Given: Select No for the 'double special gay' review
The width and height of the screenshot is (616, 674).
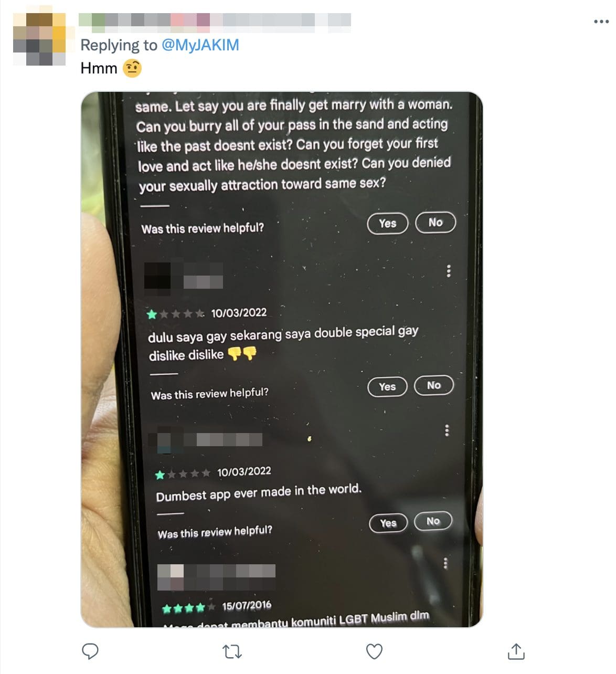Looking at the screenshot, I should 434,385.
